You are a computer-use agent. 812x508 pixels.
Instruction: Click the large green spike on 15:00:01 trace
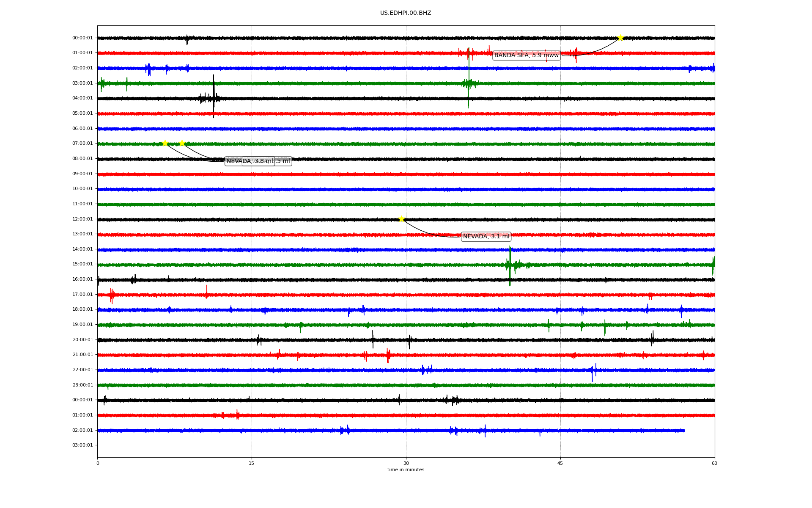(x=510, y=265)
